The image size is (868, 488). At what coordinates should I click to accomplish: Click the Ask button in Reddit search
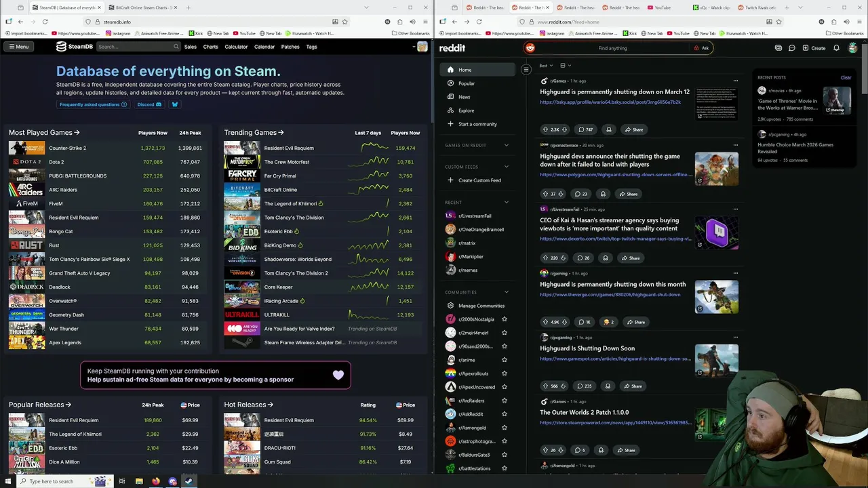(x=701, y=48)
